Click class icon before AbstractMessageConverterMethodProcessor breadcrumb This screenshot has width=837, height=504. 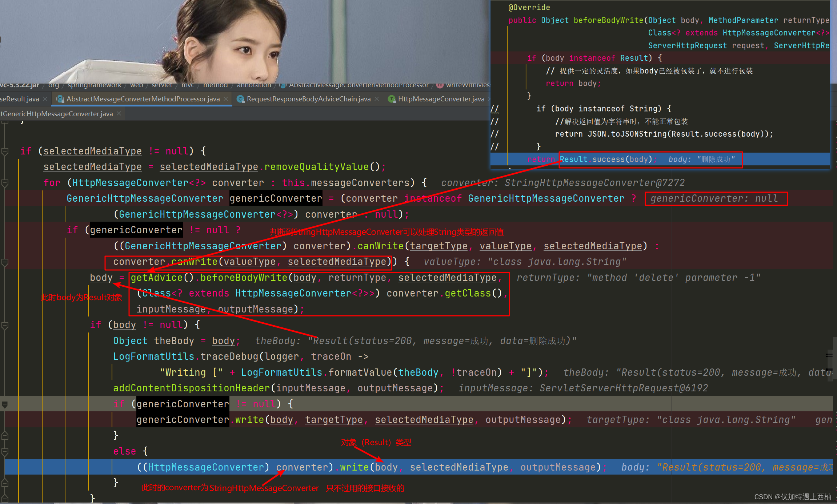tap(283, 85)
